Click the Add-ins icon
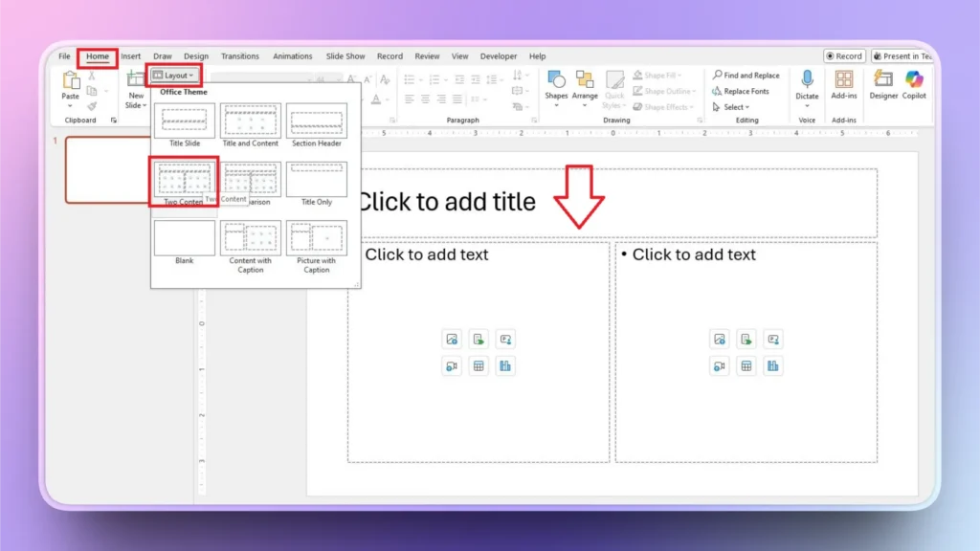This screenshot has width=980, height=551. click(x=845, y=81)
